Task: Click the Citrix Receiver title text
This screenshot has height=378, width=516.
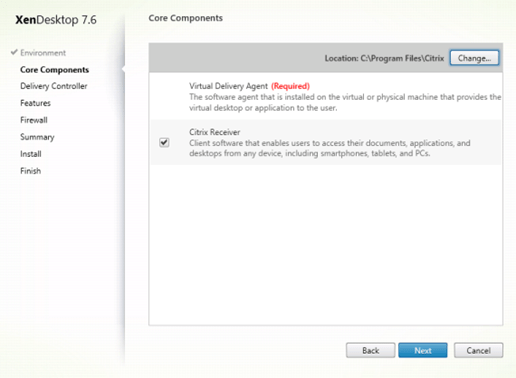Action: point(214,132)
